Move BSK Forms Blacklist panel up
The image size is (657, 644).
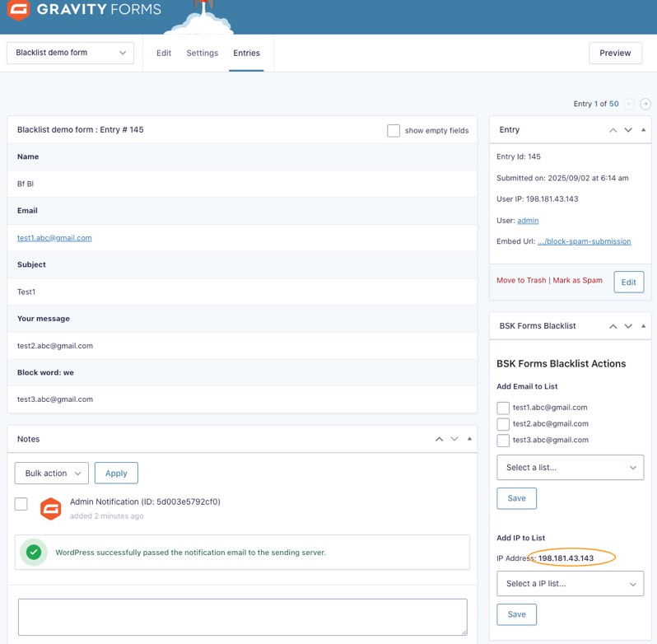pos(613,326)
